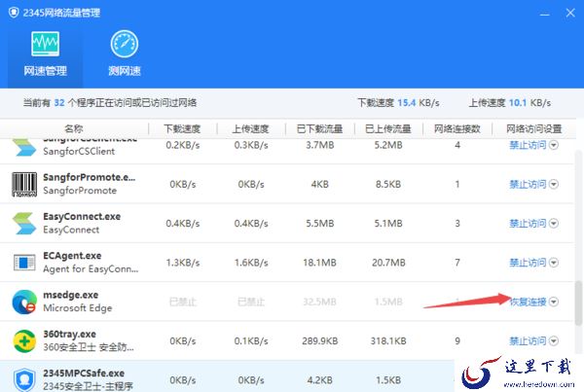Close the 2345网络流量管理 window

[x=570, y=13]
